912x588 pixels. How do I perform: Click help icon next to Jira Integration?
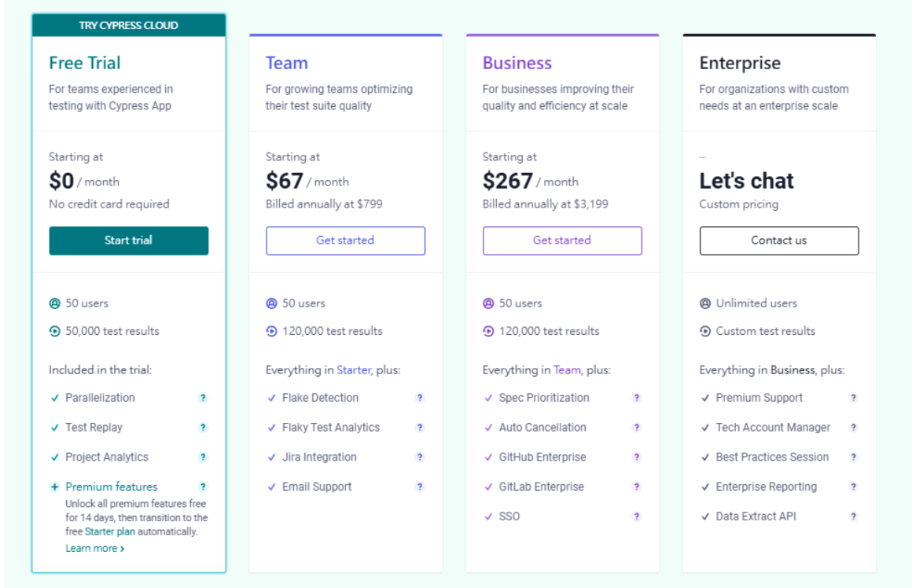pyautogui.click(x=420, y=458)
